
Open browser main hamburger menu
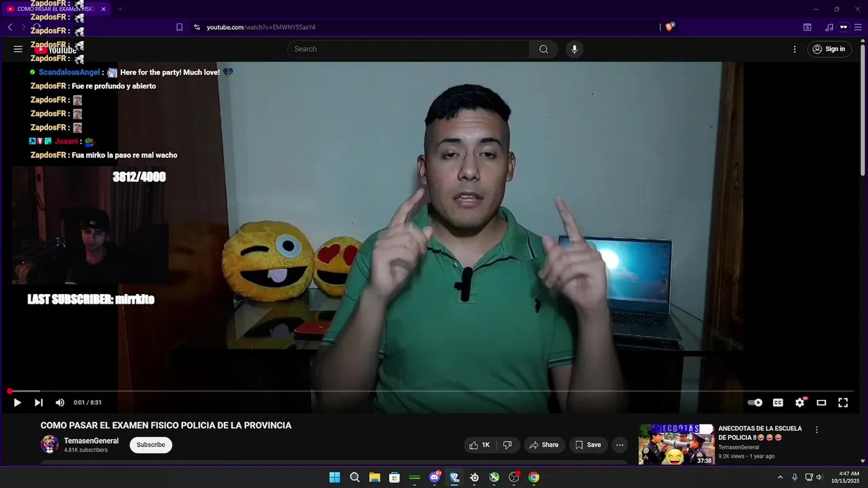click(859, 27)
